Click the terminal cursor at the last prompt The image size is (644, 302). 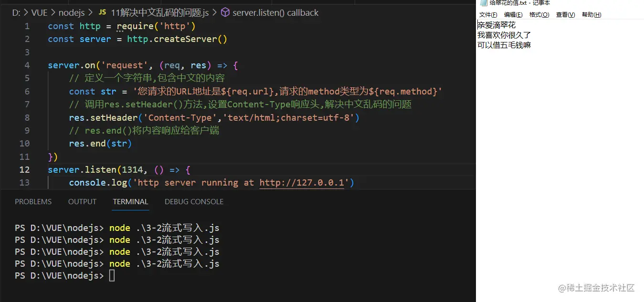(112, 276)
